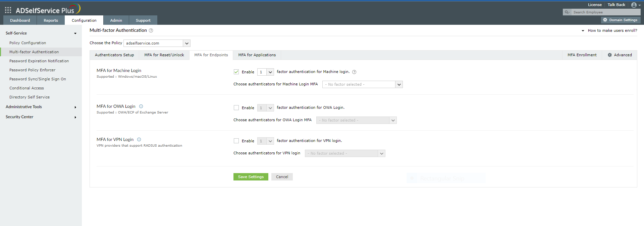Open the apps grid icon
This screenshot has height=226, width=644.
click(8, 10)
